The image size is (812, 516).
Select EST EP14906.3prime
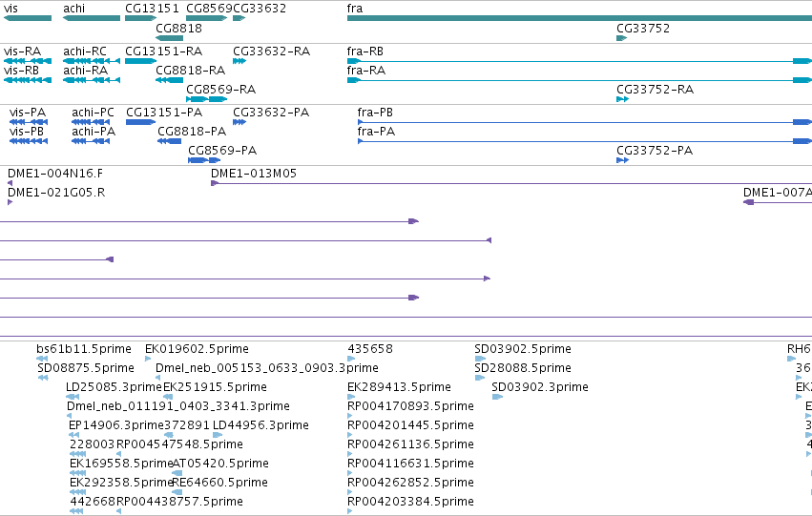[x=74, y=435]
